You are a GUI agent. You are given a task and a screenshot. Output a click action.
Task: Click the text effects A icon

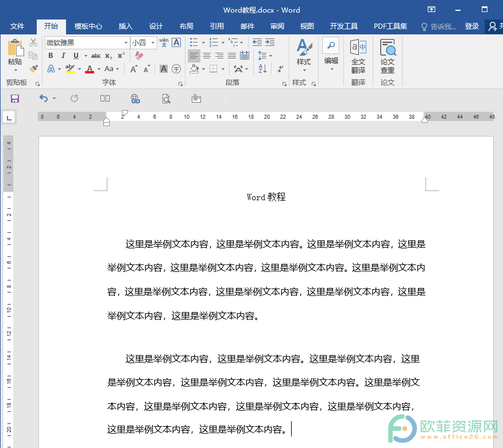pos(51,69)
